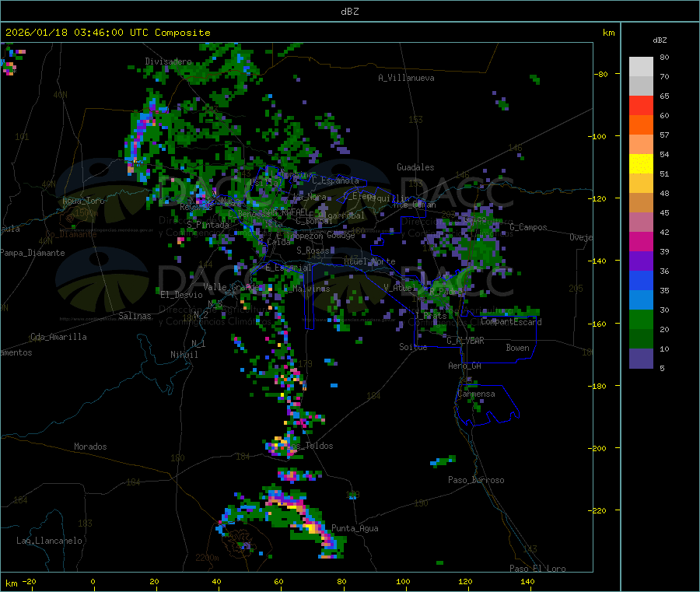Select the 'Aero_GA' label

click(465, 366)
